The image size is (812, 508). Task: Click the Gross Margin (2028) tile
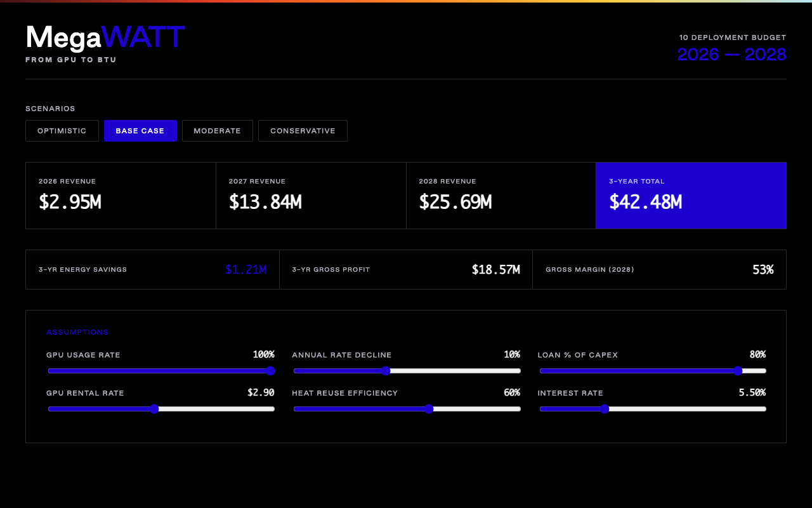659,270
